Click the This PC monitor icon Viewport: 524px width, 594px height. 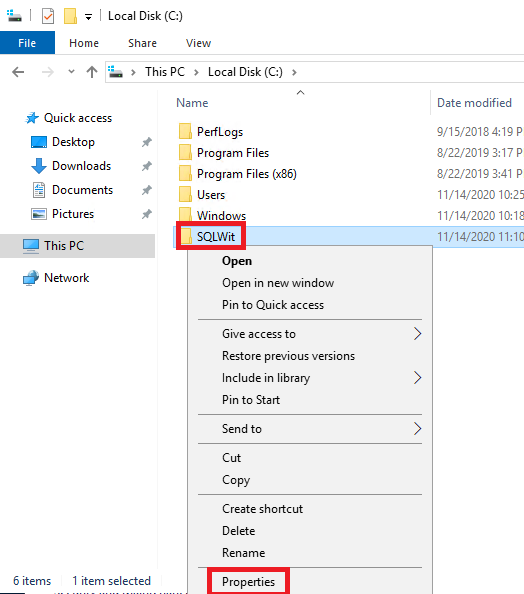31,246
